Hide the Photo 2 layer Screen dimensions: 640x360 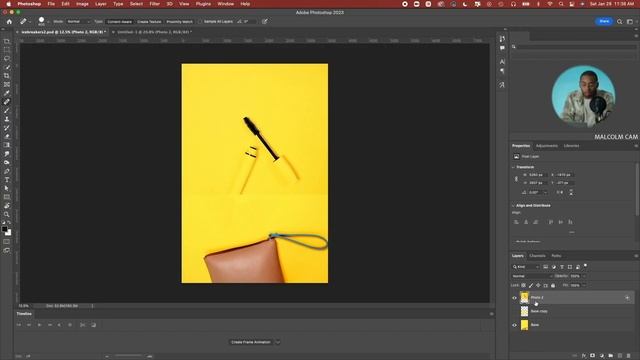coord(514,298)
